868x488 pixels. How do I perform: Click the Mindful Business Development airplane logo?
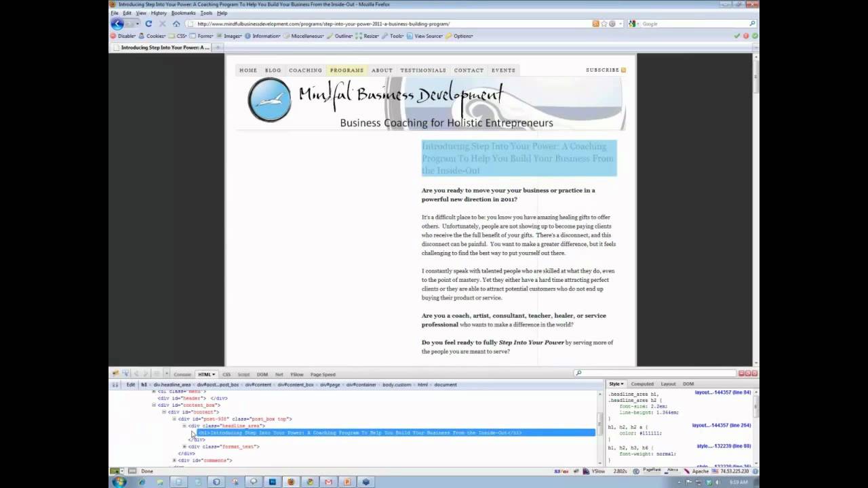click(269, 100)
